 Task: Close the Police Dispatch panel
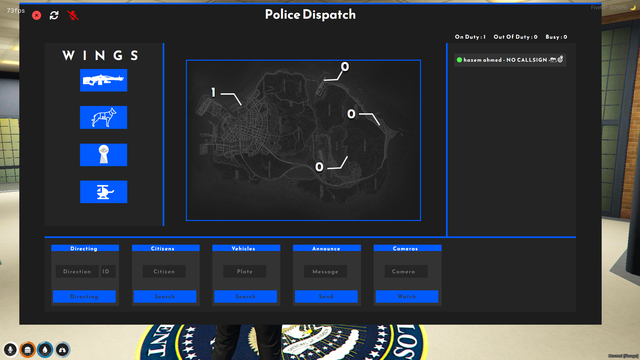tap(37, 16)
